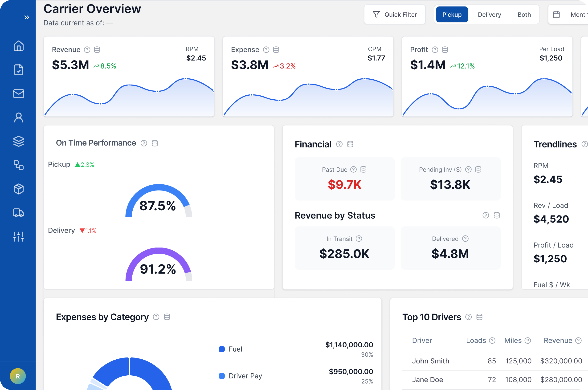Click the Pending Inv help icon

468,170
